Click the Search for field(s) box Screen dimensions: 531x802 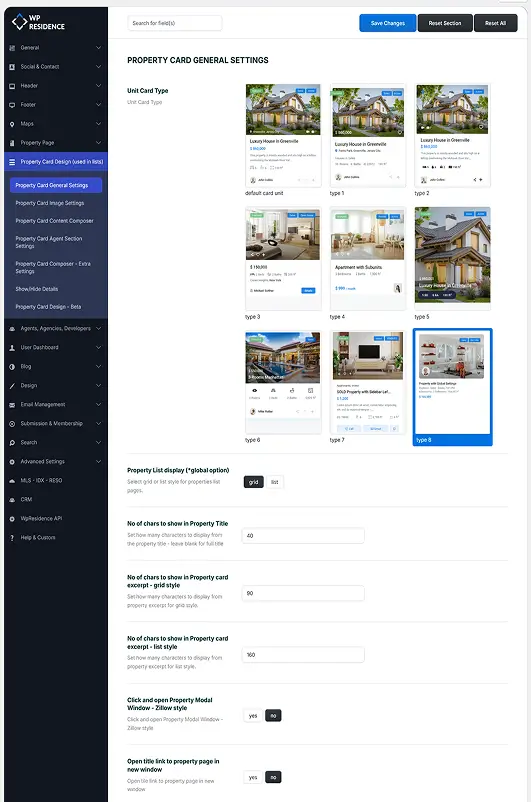coord(174,23)
